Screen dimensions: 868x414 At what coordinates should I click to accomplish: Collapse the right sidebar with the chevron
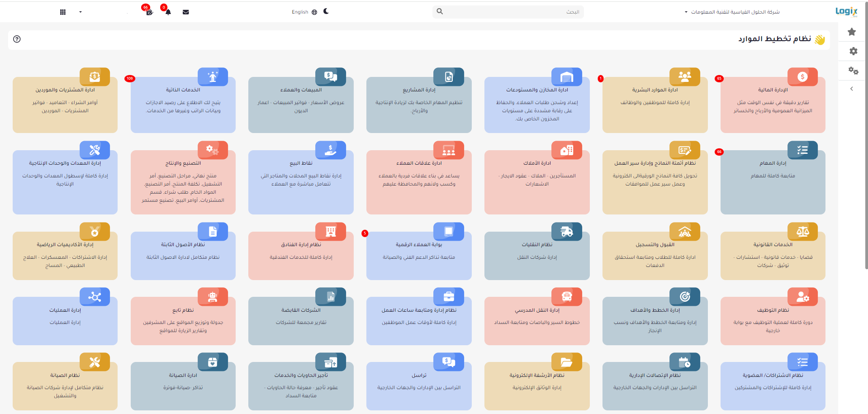click(852, 89)
